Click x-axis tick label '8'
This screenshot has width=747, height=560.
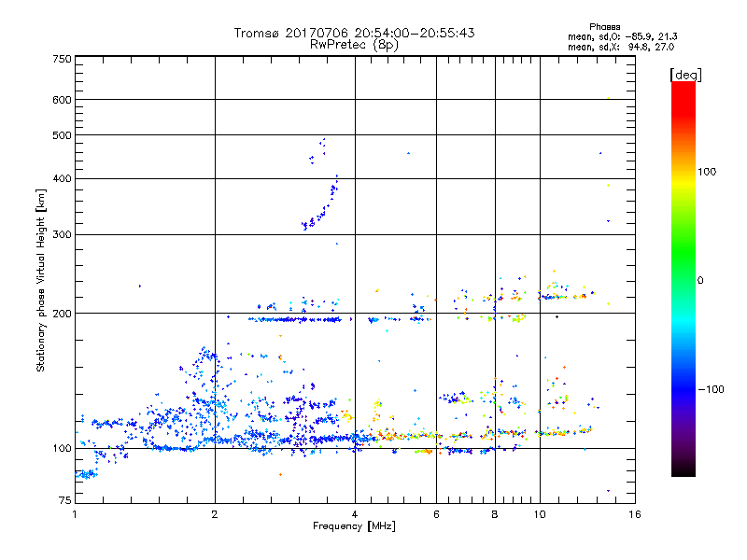[495, 514]
